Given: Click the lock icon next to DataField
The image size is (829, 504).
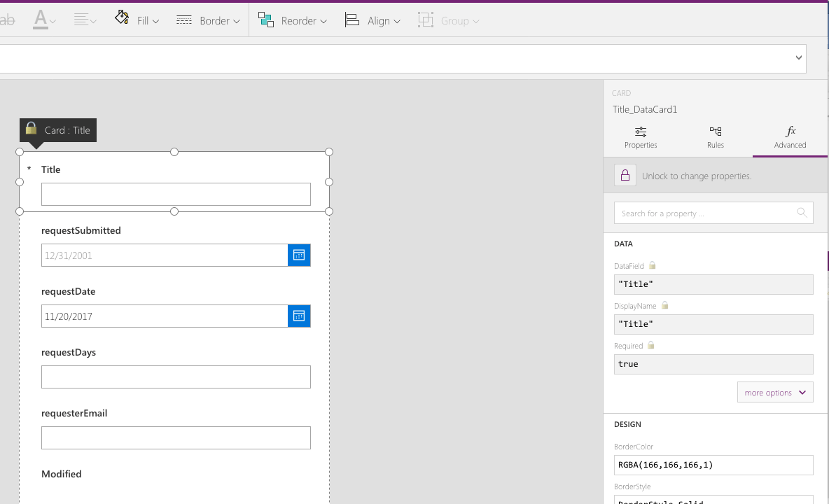Looking at the screenshot, I should (652, 265).
